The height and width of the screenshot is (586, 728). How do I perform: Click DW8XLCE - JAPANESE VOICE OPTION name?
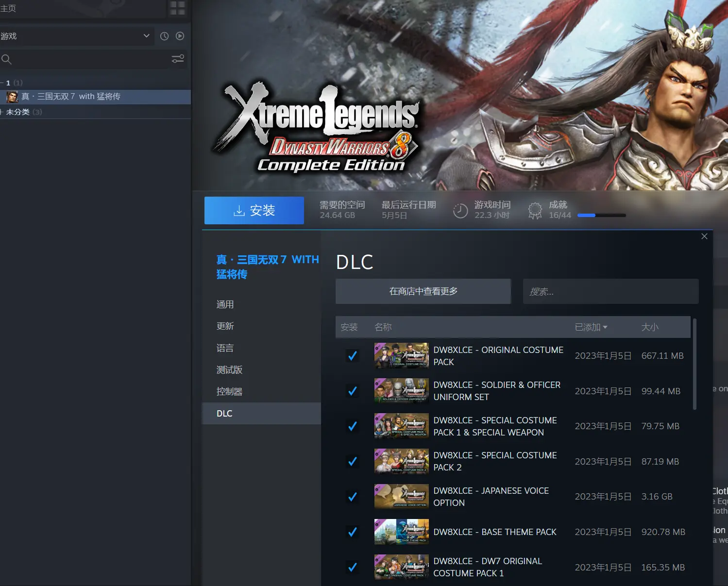pos(491,497)
